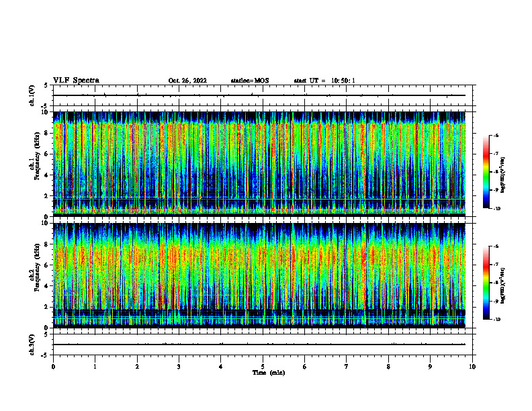532x411 pixels.
Task: Click the time axis tick label '0'
Action: 53,367
